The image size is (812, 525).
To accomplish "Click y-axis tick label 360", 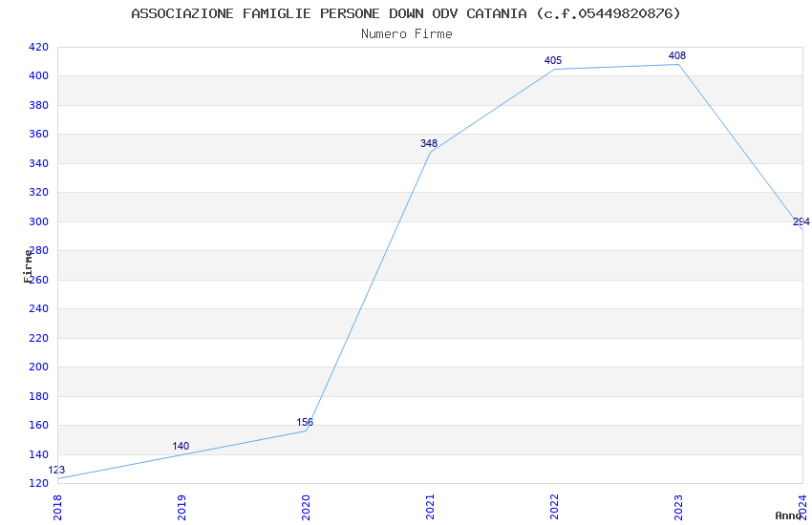I will coord(38,134).
